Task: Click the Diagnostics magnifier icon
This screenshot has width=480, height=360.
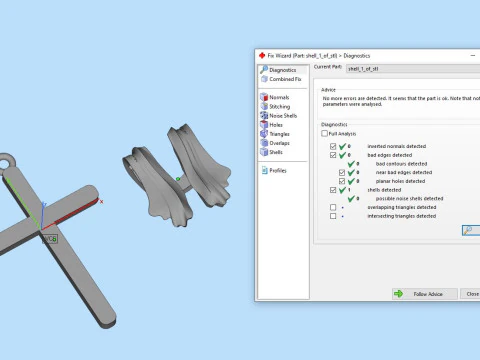Action: pyautogui.click(x=264, y=69)
